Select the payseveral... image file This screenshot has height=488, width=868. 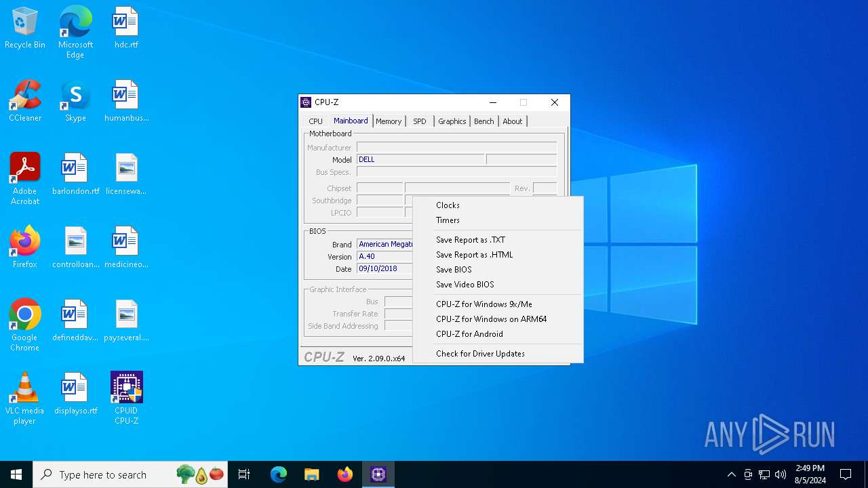126,321
